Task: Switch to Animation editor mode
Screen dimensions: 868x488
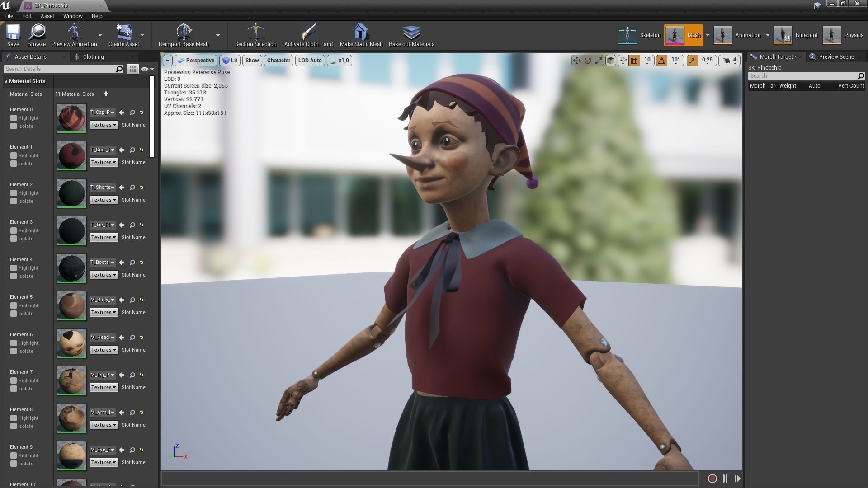Action: tap(737, 35)
